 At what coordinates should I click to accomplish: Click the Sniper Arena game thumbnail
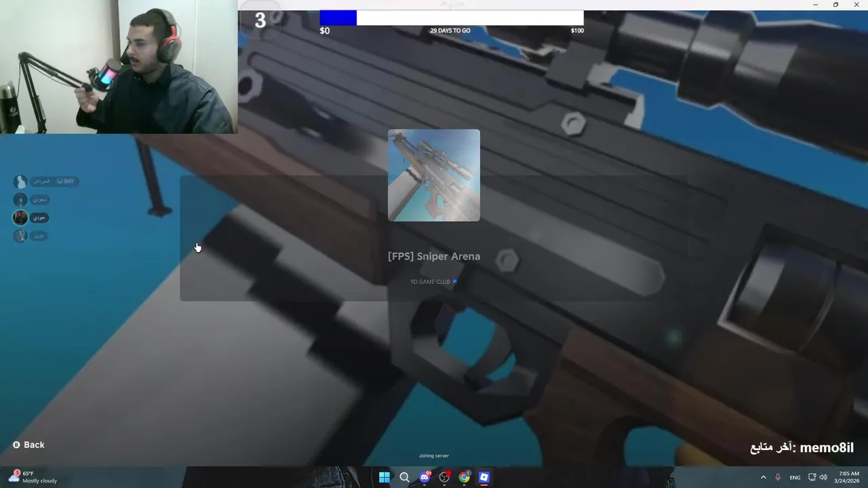click(x=434, y=176)
